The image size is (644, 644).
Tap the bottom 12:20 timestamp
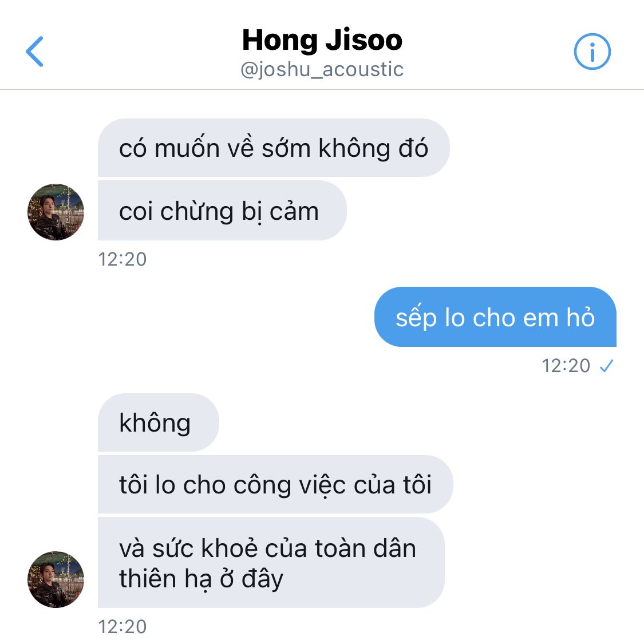click(123, 627)
